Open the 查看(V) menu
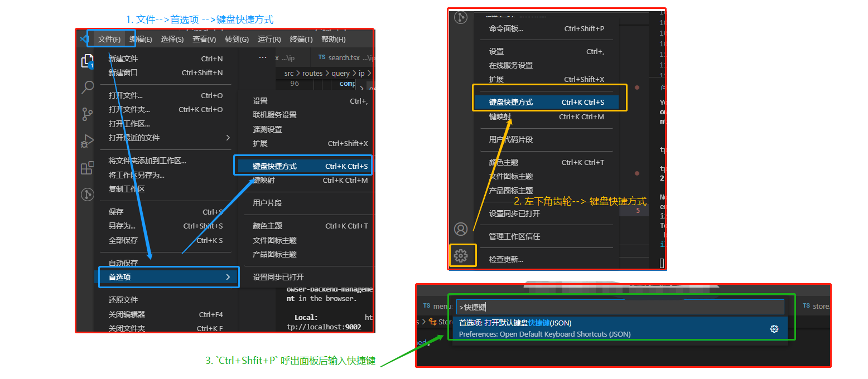 204,39
